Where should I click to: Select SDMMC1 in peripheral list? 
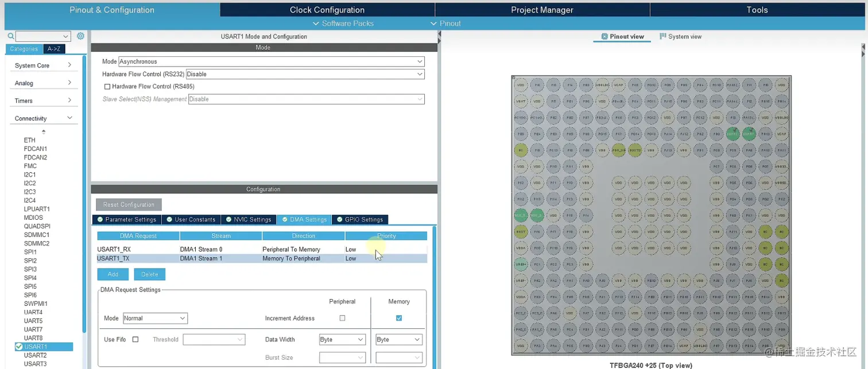tap(37, 235)
